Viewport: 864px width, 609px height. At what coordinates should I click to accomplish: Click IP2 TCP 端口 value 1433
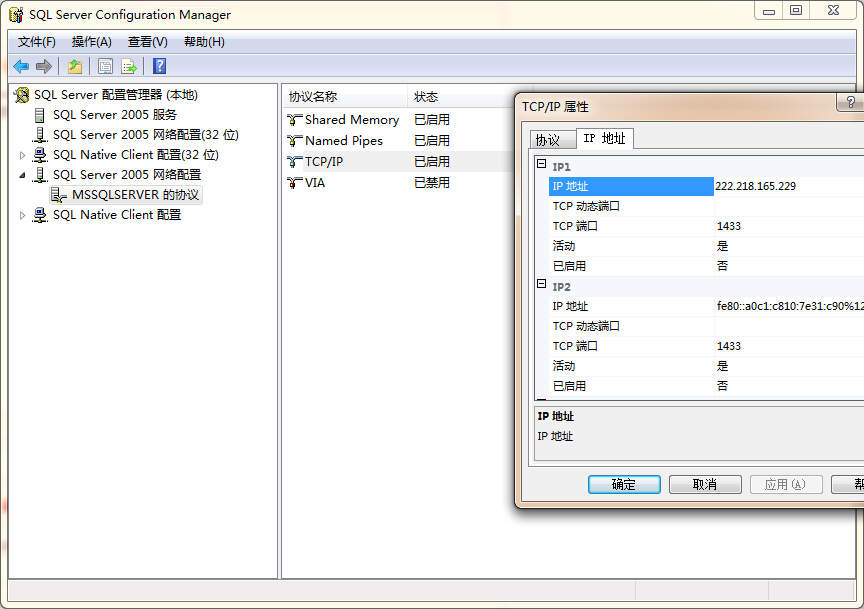coord(729,346)
